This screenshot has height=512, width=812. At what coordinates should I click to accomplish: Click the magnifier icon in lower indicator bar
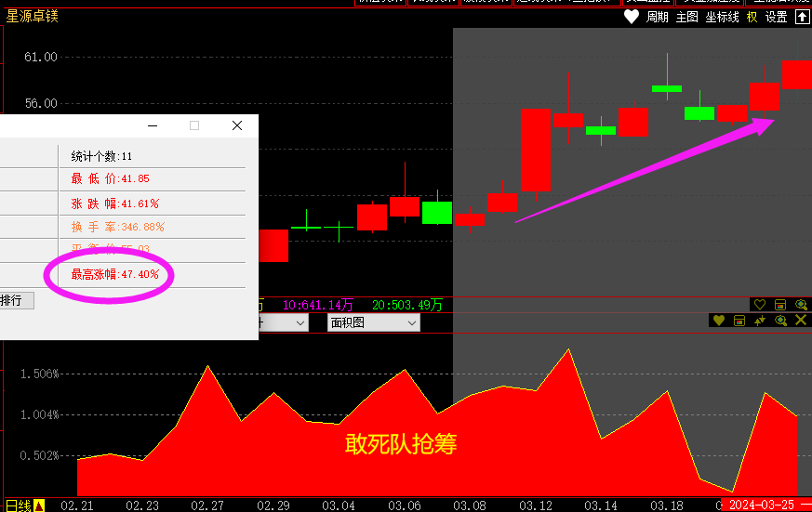[780, 321]
